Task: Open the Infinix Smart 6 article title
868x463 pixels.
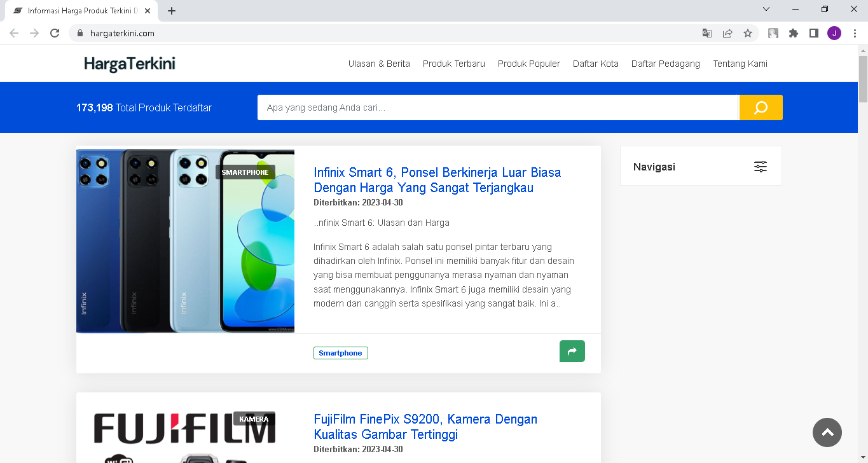Action: [437, 180]
